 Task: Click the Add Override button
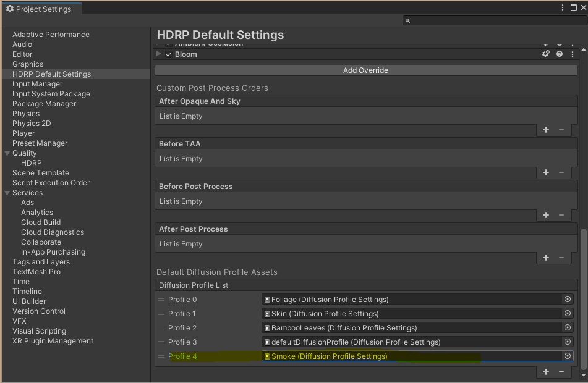366,70
